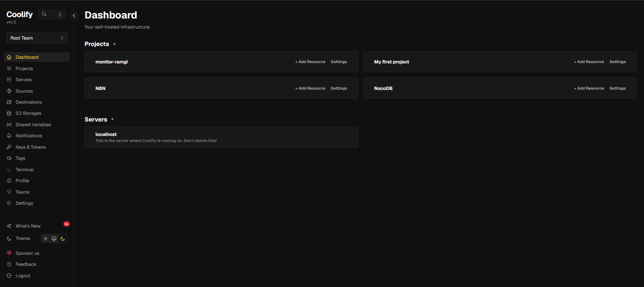Open the Root Team dropdown
The height and width of the screenshot is (287, 644).
[37, 38]
